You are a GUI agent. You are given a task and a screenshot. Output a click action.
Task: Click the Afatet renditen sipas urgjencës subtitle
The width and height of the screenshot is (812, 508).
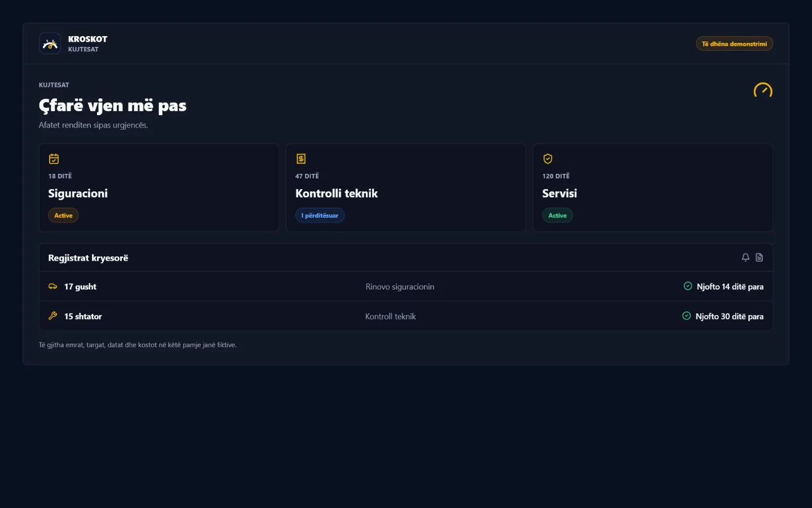pos(93,125)
